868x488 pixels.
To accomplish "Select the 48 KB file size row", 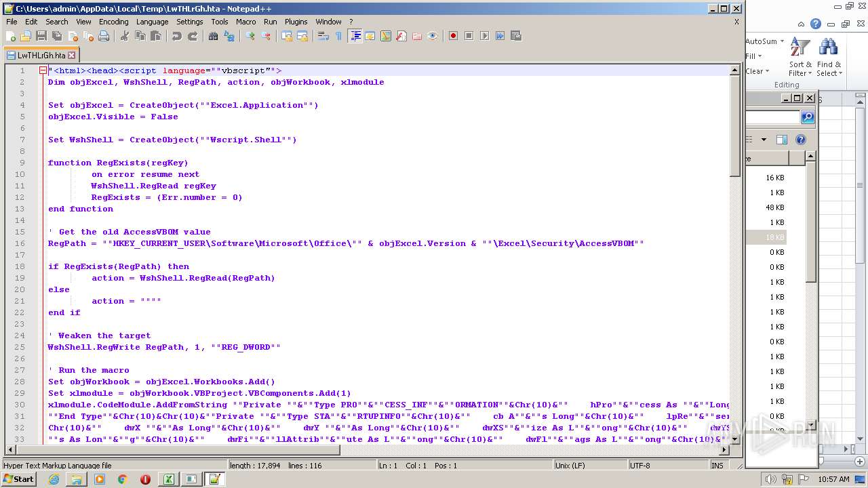I will (x=774, y=207).
